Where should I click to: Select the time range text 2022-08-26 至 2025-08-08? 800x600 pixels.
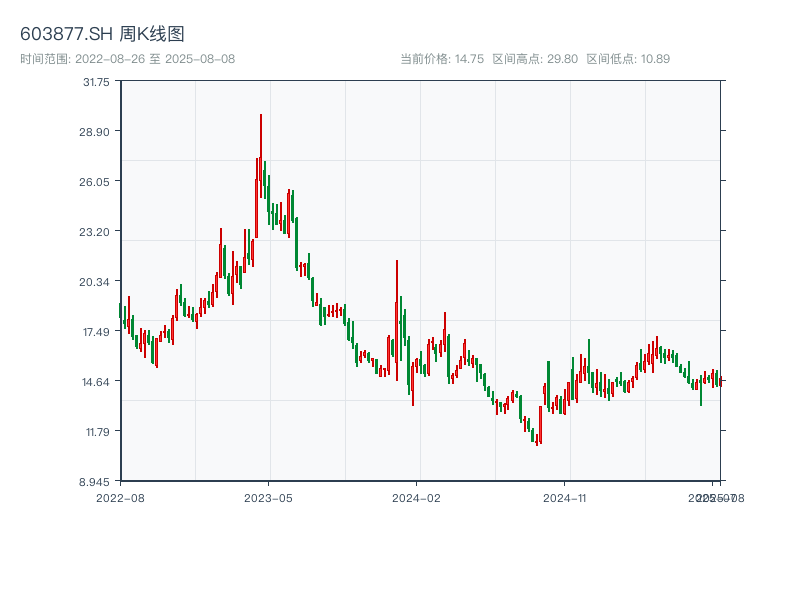click(155, 59)
